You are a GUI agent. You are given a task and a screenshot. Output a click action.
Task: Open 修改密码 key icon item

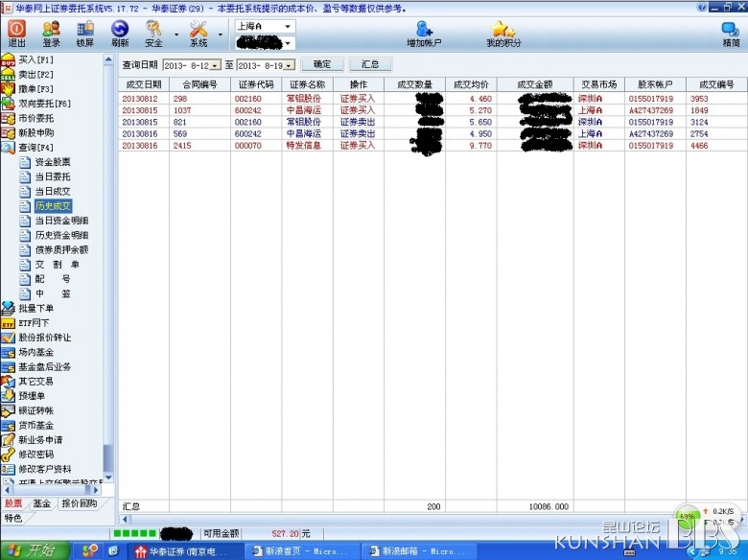pos(35,455)
